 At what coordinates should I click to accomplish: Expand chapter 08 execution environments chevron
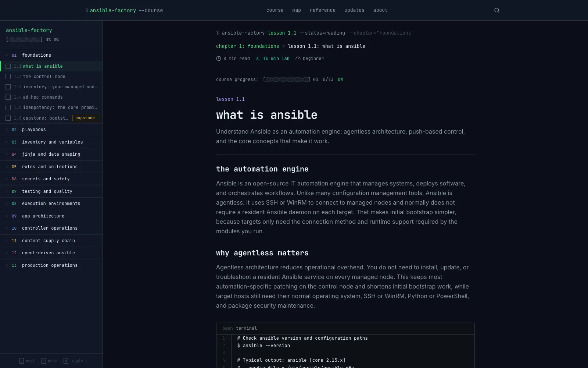(7, 204)
